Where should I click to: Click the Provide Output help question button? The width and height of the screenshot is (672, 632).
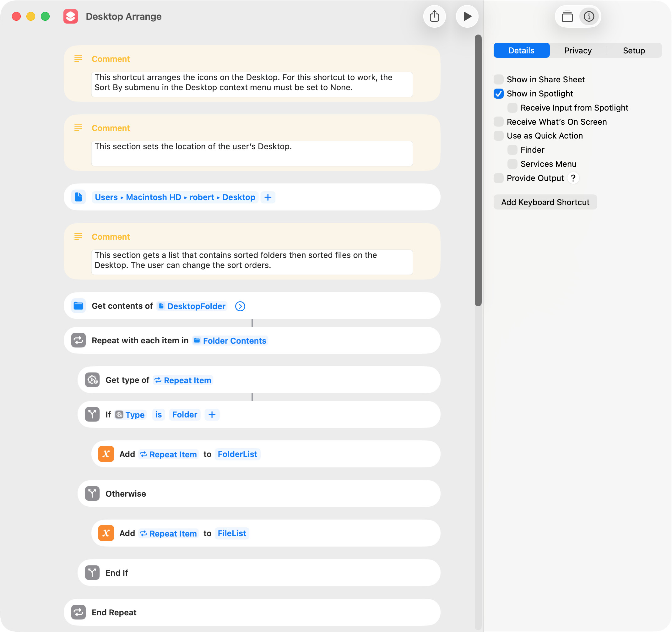tap(573, 178)
